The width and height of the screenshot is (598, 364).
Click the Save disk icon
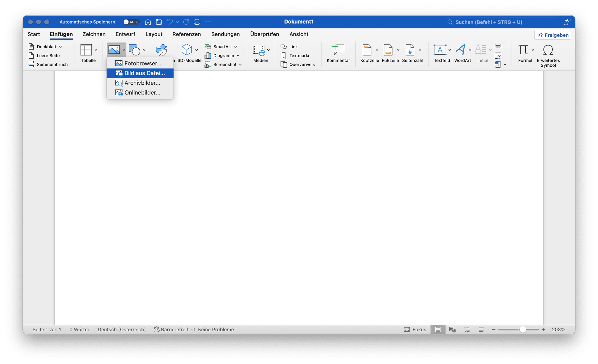click(159, 22)
